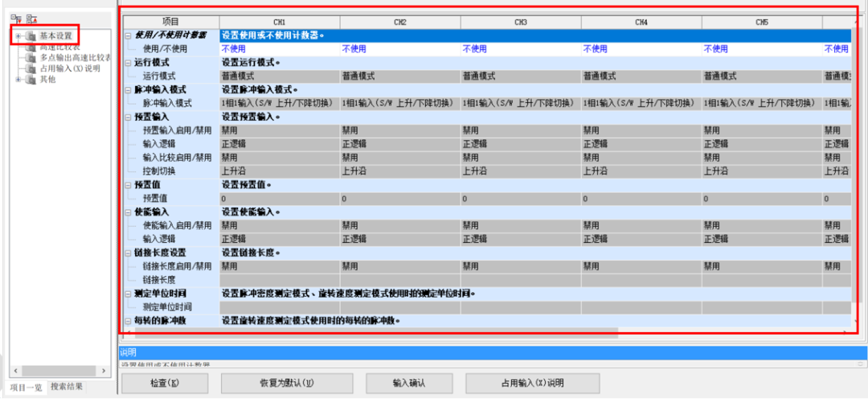Image resolution: width=868 pixels, height=399 pixels.
Task: Click the 多点输出高速比较表 item icon
Action: [31, 58]
